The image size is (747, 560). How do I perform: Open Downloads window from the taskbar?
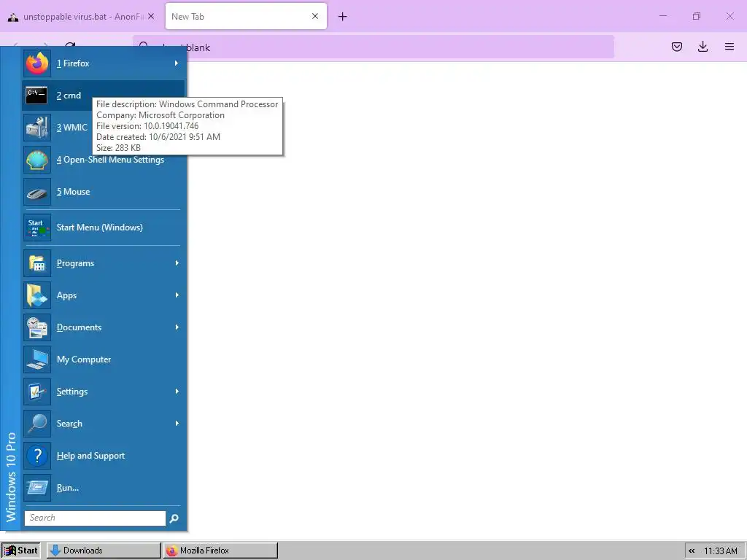[x=104, y=551]
